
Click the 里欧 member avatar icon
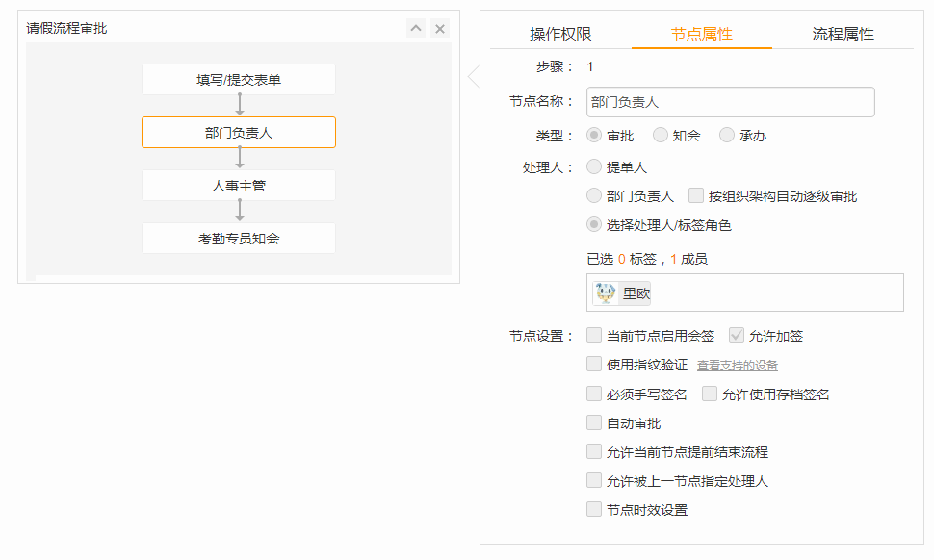(606, 293)
